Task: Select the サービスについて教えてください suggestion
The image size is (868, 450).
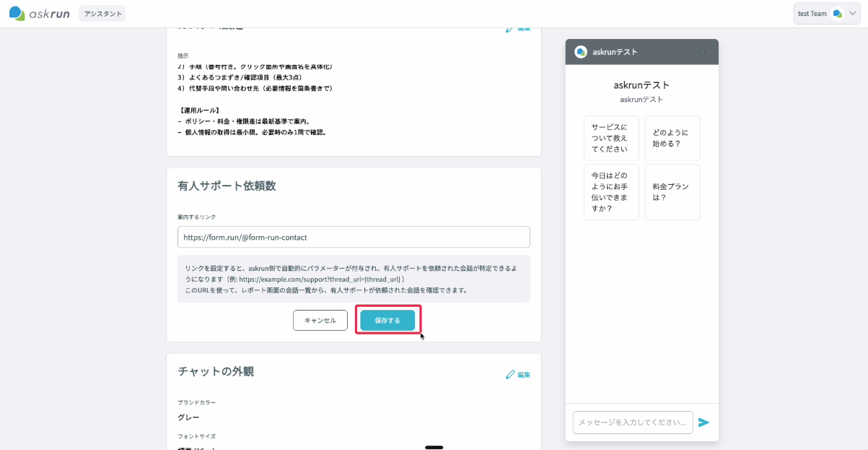Action: coord(611,138)
